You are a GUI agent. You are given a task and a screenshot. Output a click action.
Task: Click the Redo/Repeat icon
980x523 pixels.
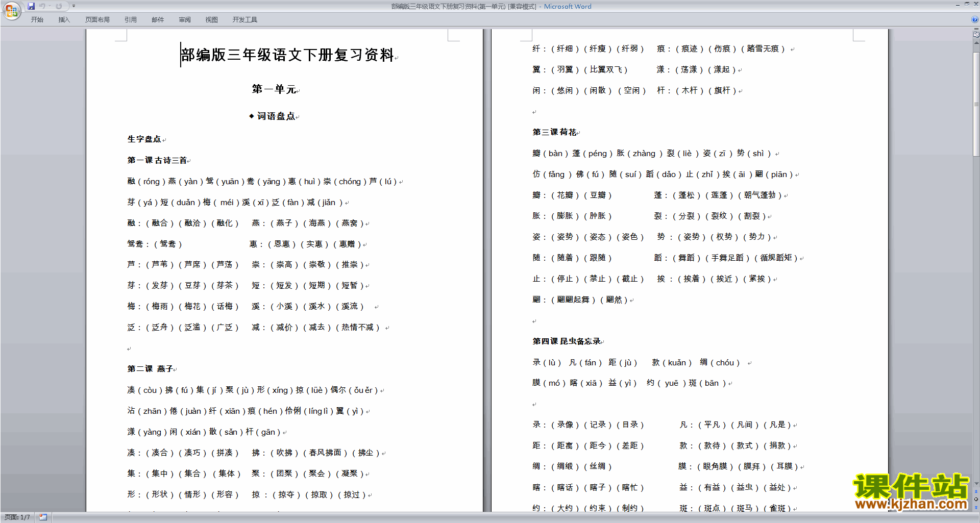coord(59,6)
